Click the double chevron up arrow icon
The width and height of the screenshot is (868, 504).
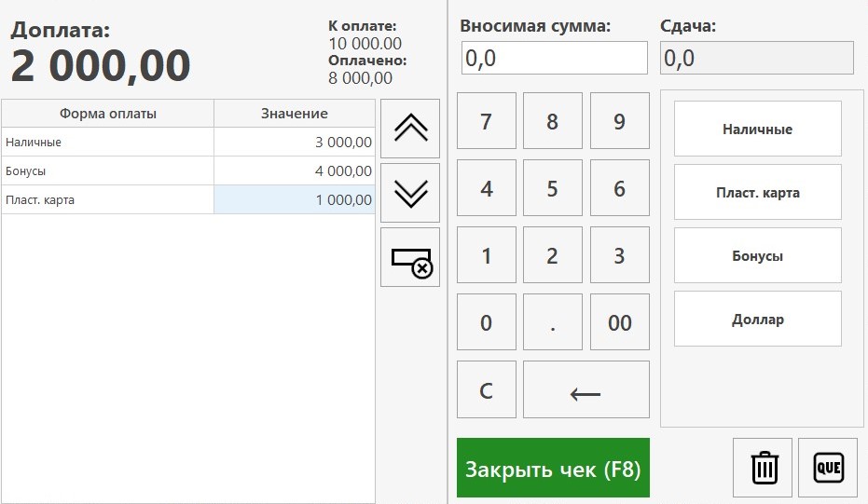pyautogui.click(x=410, y=129)
